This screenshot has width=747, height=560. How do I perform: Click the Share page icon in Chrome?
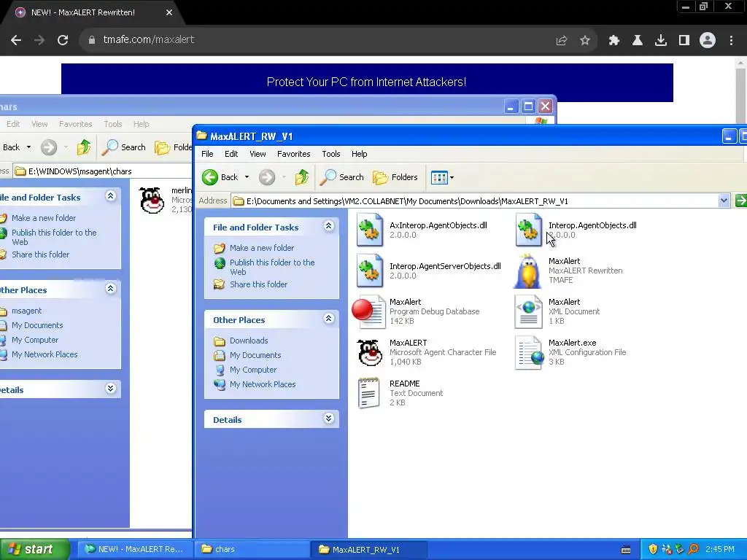click(x=562, y=41)
